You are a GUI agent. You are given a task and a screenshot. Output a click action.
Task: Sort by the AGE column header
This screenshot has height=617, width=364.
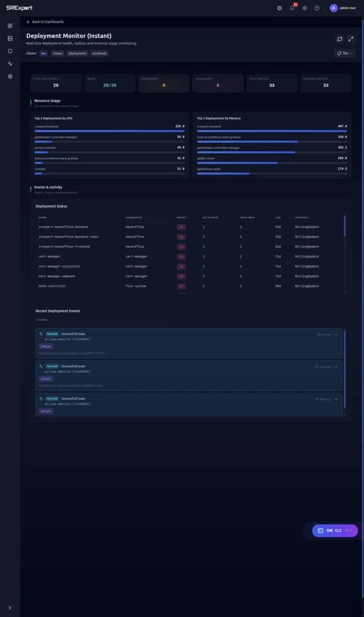tap(278, 217)
